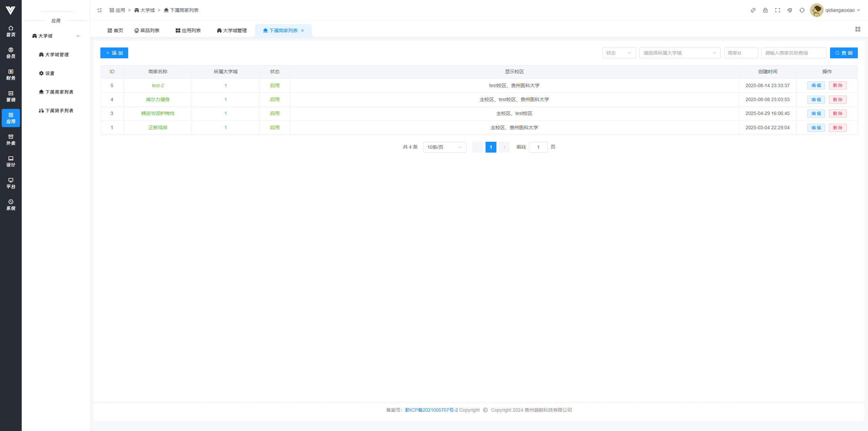Open the tab grid menu icon
868x431 pixels.
858,30
